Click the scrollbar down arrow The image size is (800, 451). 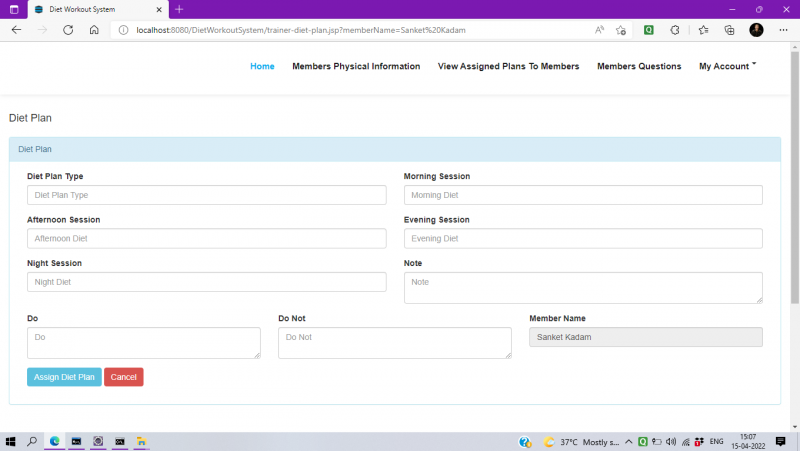(795, 427)
